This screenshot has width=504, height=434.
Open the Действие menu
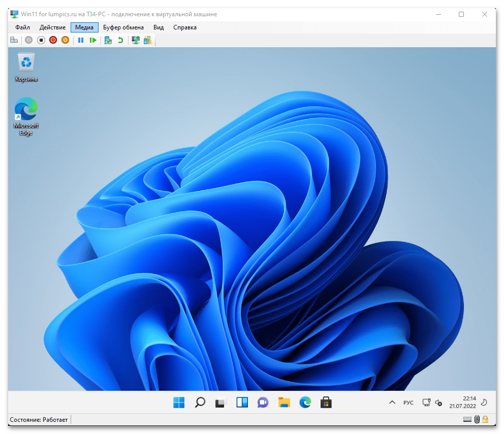tap(52, 27)
